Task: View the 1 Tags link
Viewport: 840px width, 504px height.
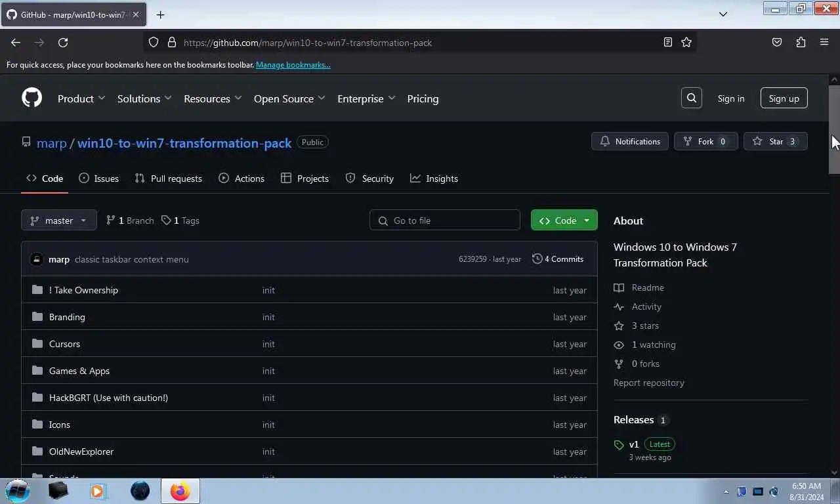Action: click(180, 220)
